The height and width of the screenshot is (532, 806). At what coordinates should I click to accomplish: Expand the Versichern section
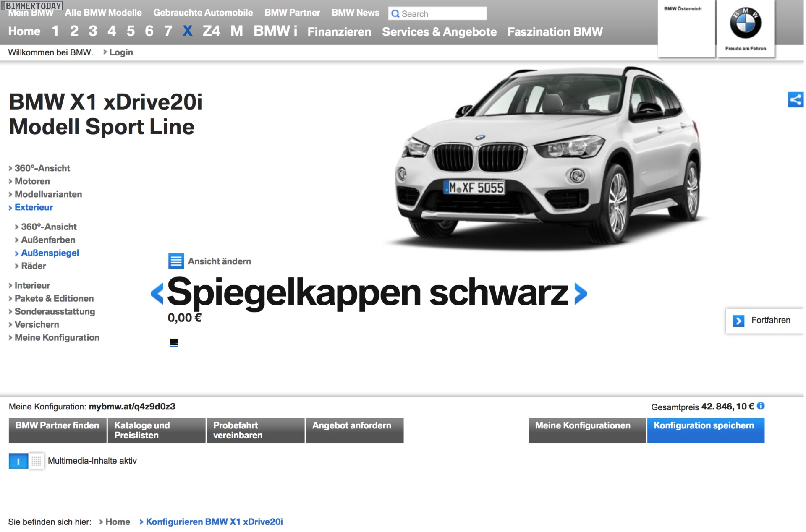[37, 324]
